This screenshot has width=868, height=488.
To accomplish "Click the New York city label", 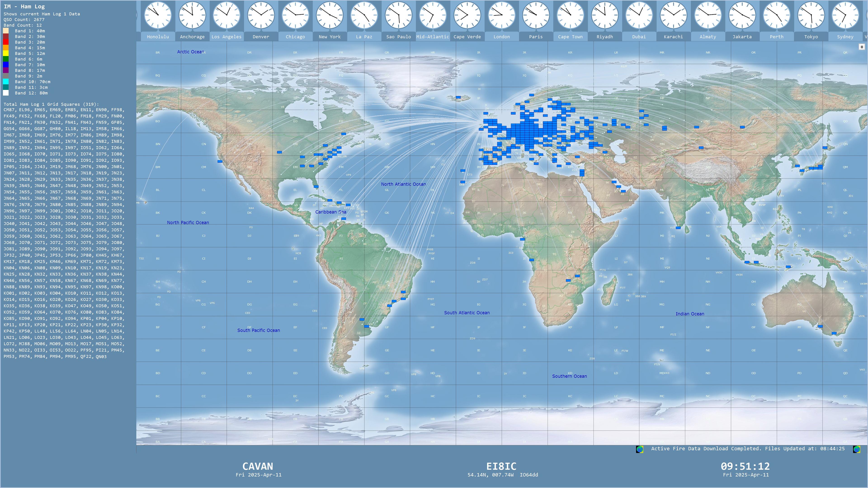I will pos(330,37).
